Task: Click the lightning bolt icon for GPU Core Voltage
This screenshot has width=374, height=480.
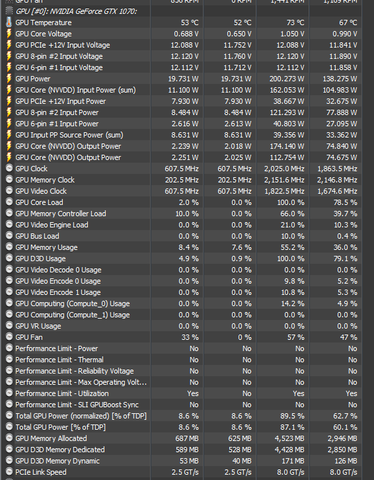Action: 9,34
